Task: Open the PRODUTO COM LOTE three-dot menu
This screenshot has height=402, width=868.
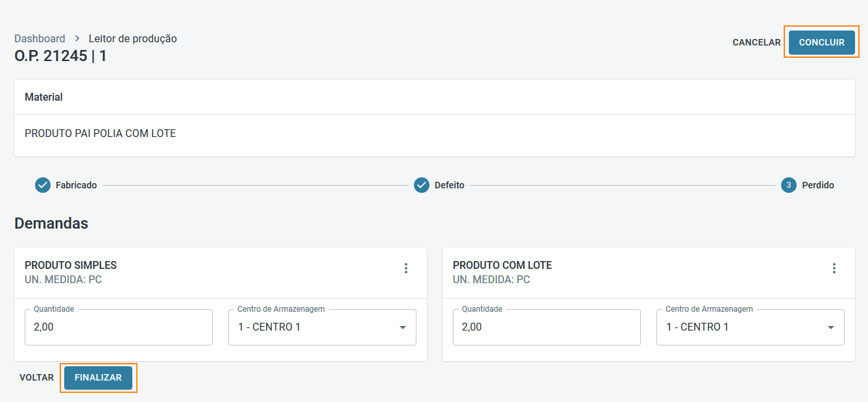Action: (x=834, y=268)
